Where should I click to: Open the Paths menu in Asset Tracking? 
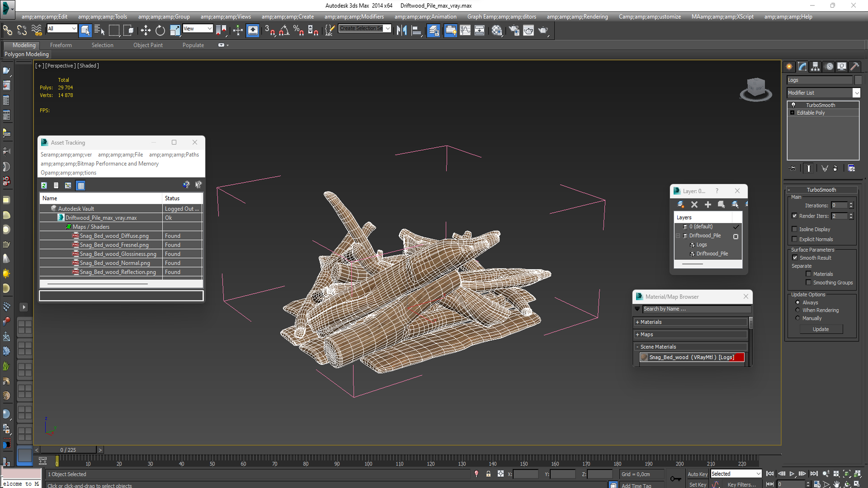click(x=174, y=155)
